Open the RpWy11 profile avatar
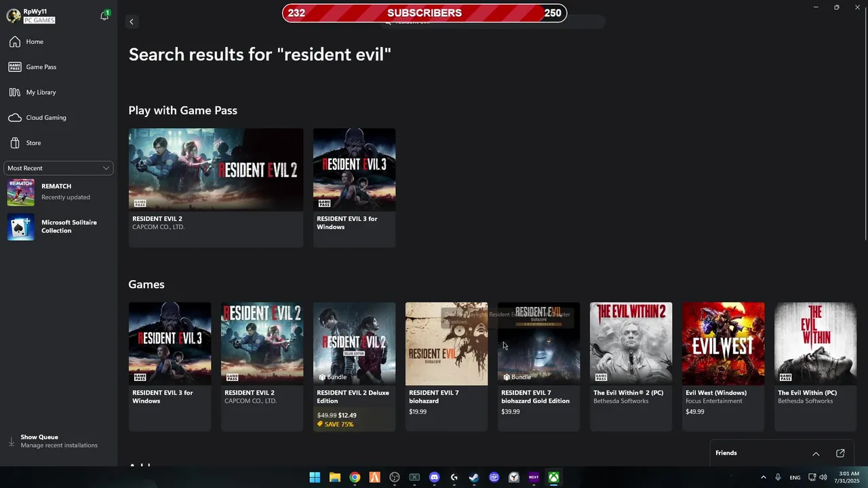The width and height of the screenshot is (868, 488). point(13,16)
